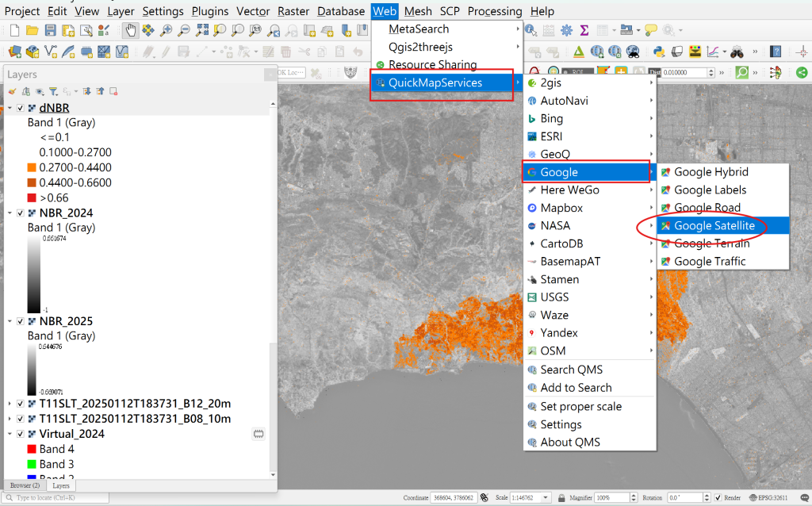Screen dimensions: 812x506
Task: Click the EPSG:32611 CRS button
Action: tap(768, 498)
